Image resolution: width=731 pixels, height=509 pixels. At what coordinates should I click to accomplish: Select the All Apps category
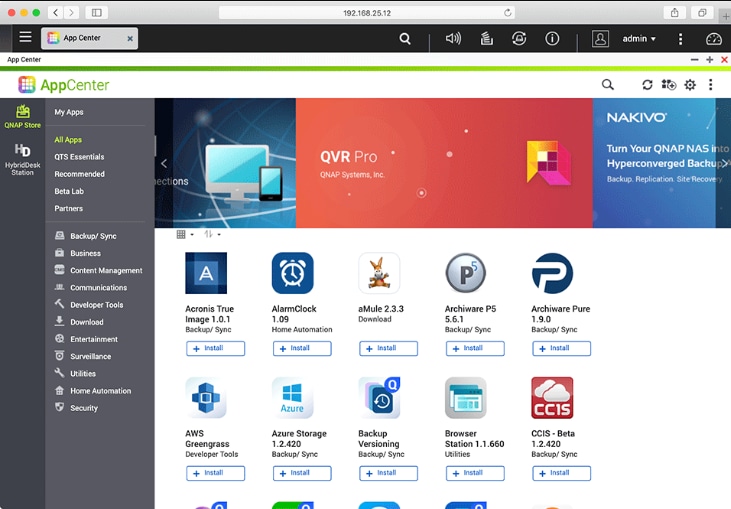click(68, 139)
